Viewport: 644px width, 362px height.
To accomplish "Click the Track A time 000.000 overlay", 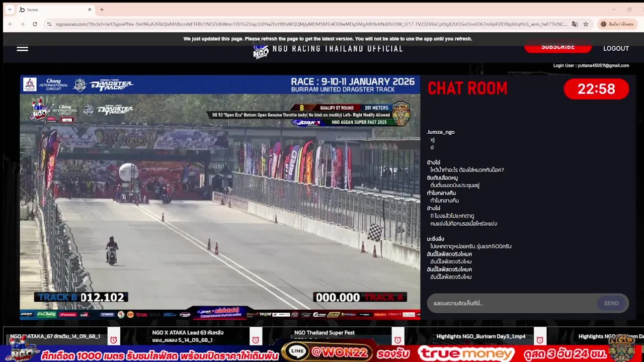I will click(x=360, y=298).
